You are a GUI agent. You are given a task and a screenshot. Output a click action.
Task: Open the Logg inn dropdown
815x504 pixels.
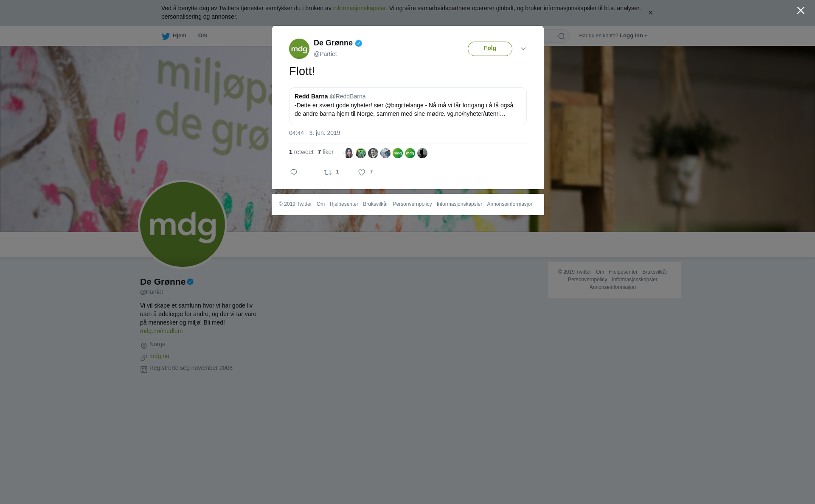point(633,36)
